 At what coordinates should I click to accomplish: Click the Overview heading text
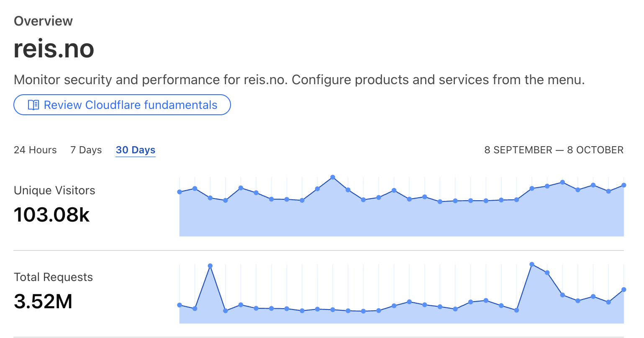pos(43,21)
